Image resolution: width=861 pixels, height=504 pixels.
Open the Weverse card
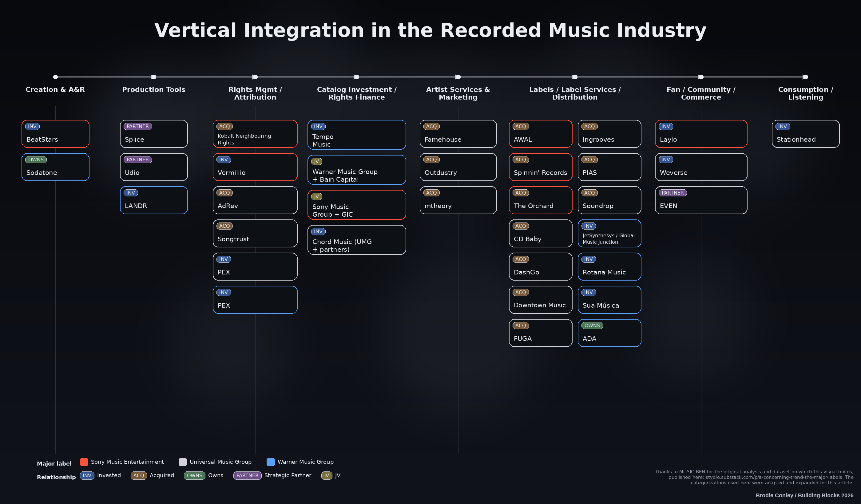tap(701, 167)
